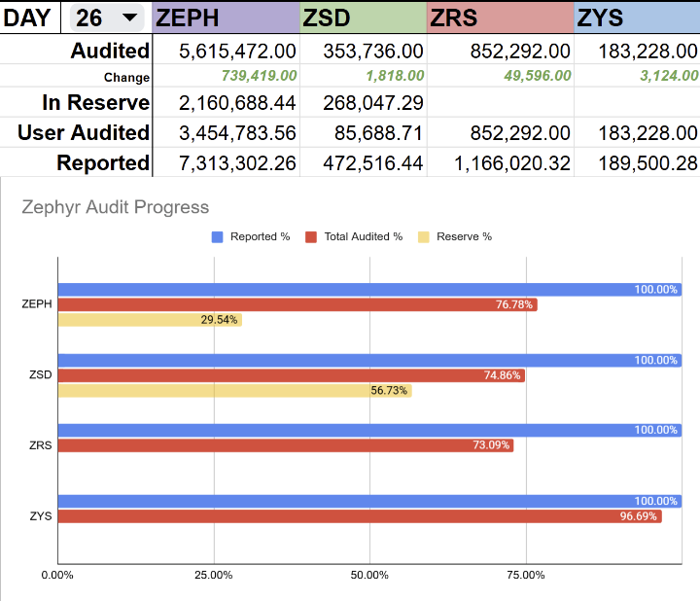Click the 50.00% axis tick label
Image resolution: width=700 pixels, height=601 pixels.
pos(369,575)
